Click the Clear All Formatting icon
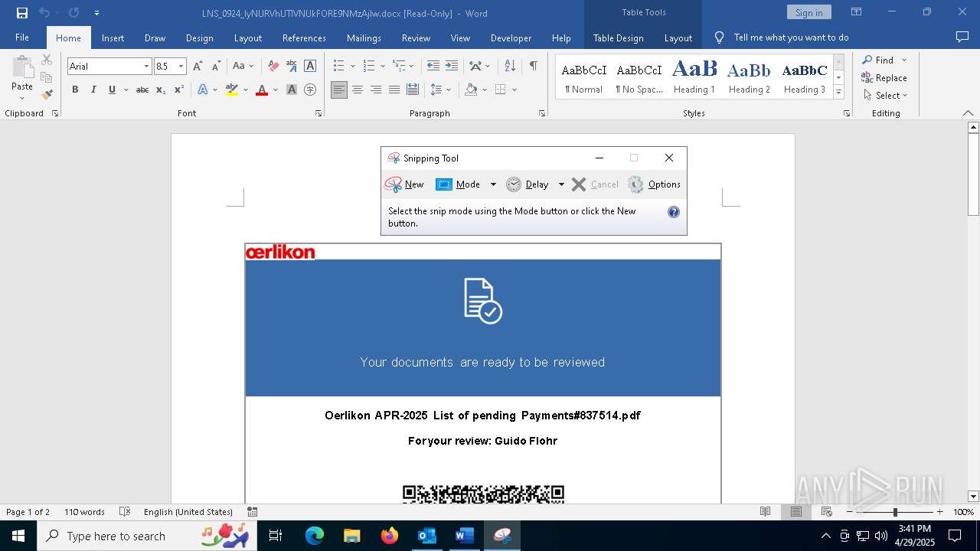Screen dimensions: 980x551 pos(273,67)
